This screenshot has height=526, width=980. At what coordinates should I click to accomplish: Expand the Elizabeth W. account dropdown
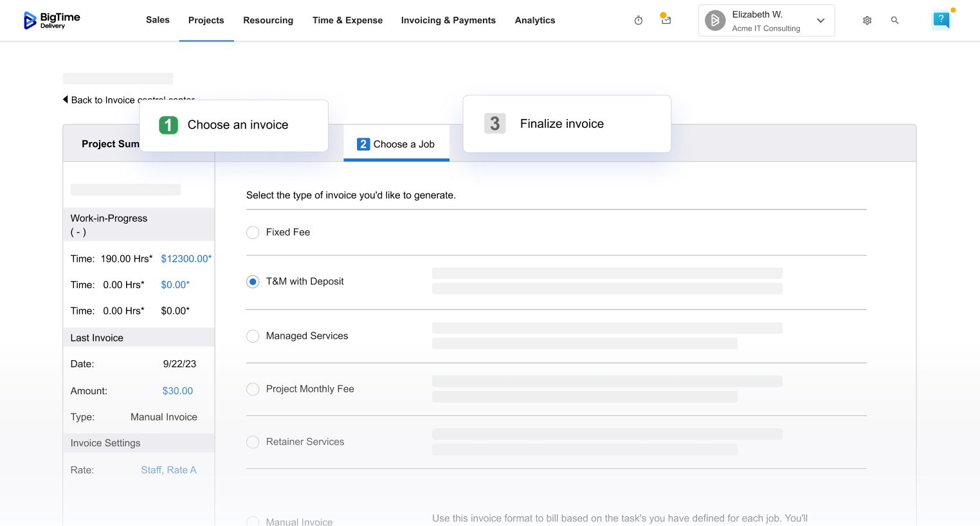pyautogui.click(x=821, y=21)
